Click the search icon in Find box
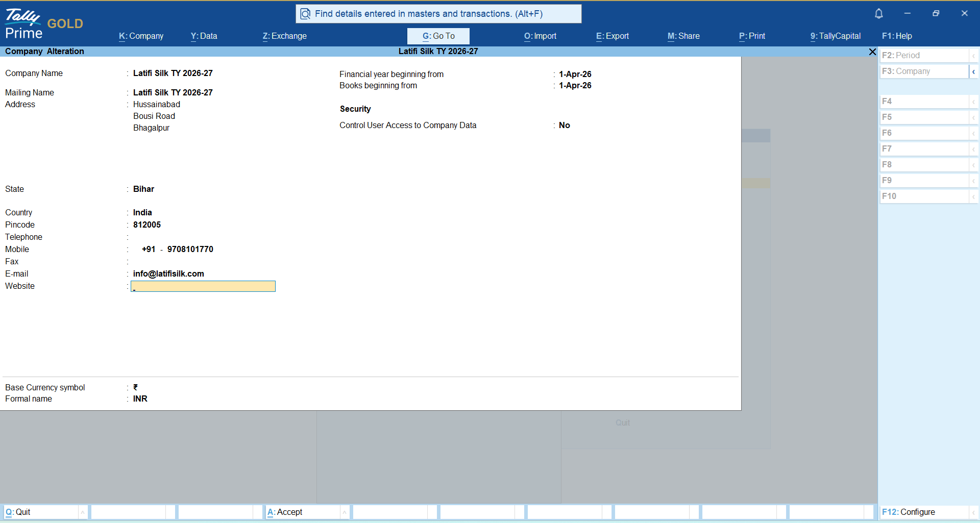980x523 pixels. point(305,14)
